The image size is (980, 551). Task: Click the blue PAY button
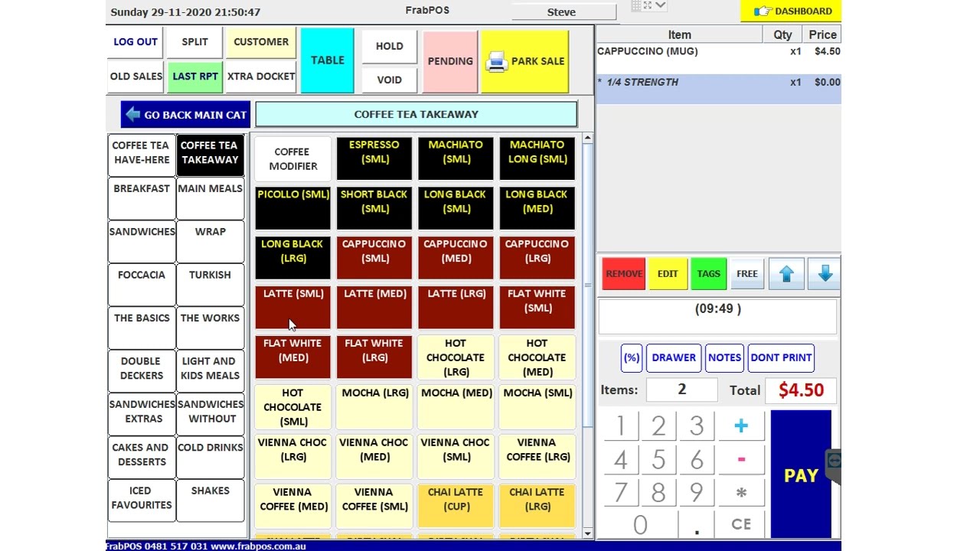pyautogui.click(x=801, y=474)
